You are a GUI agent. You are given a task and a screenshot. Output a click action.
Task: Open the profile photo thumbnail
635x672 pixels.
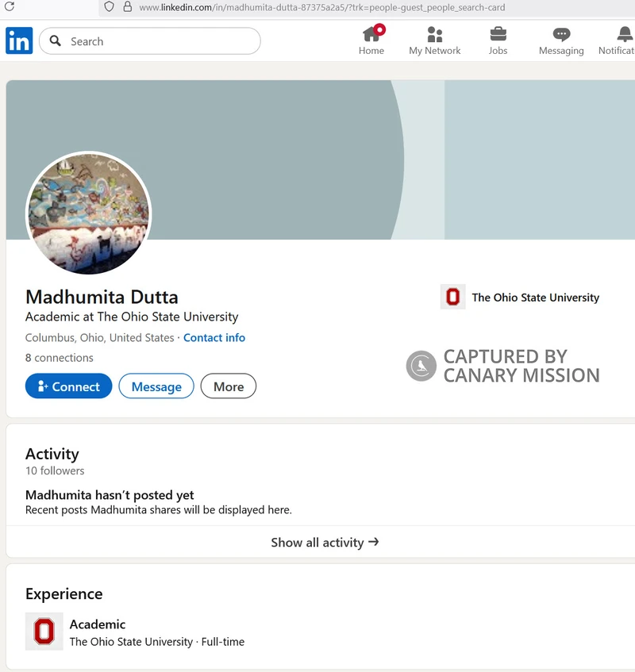pos(88,213)
